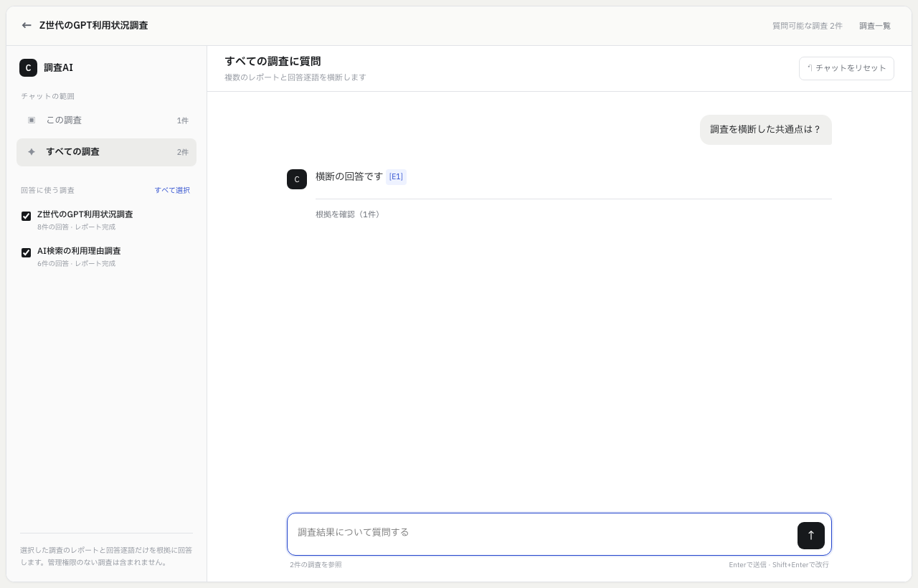Click the AI検索の利用理由調査 survey name
This screenshot has width=918, height=588.
[79, 251]
